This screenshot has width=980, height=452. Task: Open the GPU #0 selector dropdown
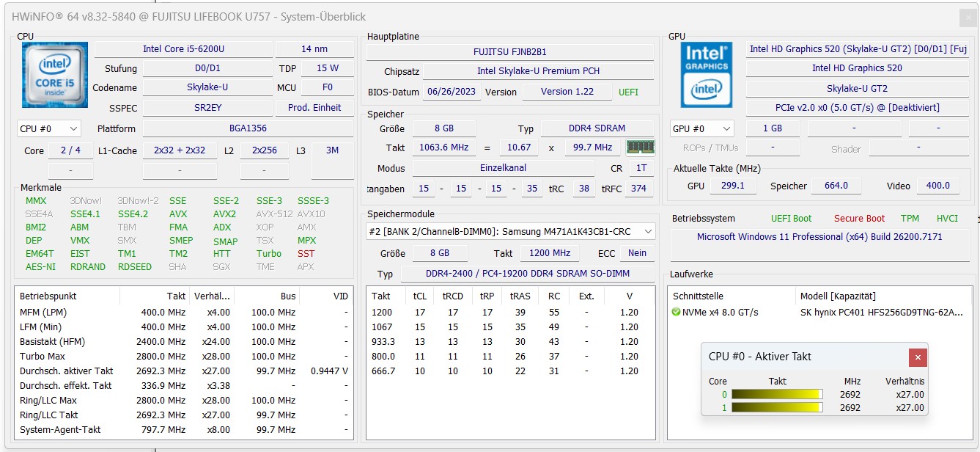point(701,129)
